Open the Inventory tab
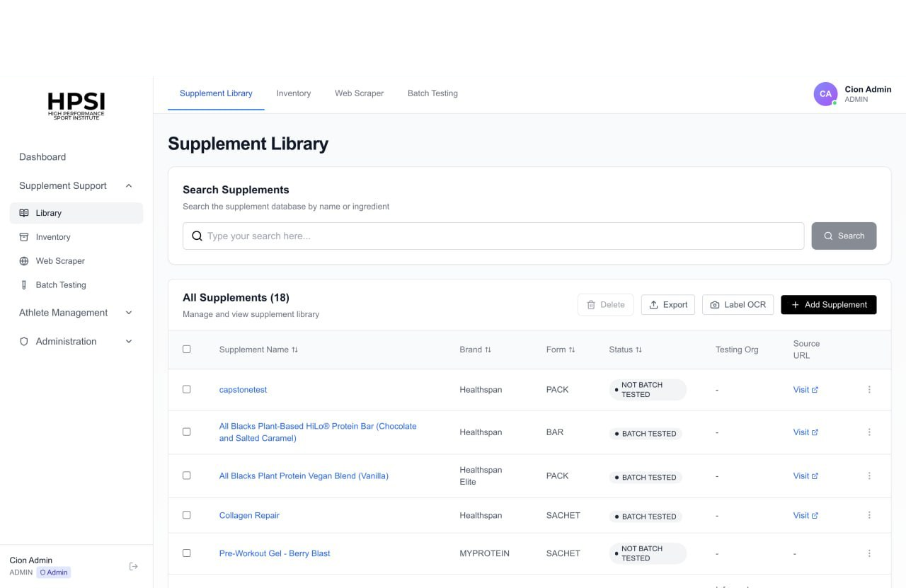 [x=294, y=93]
